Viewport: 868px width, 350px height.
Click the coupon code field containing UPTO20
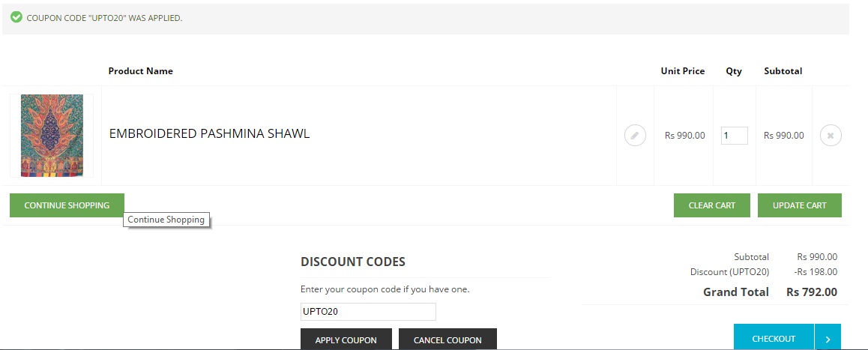(x=367, y=312)
